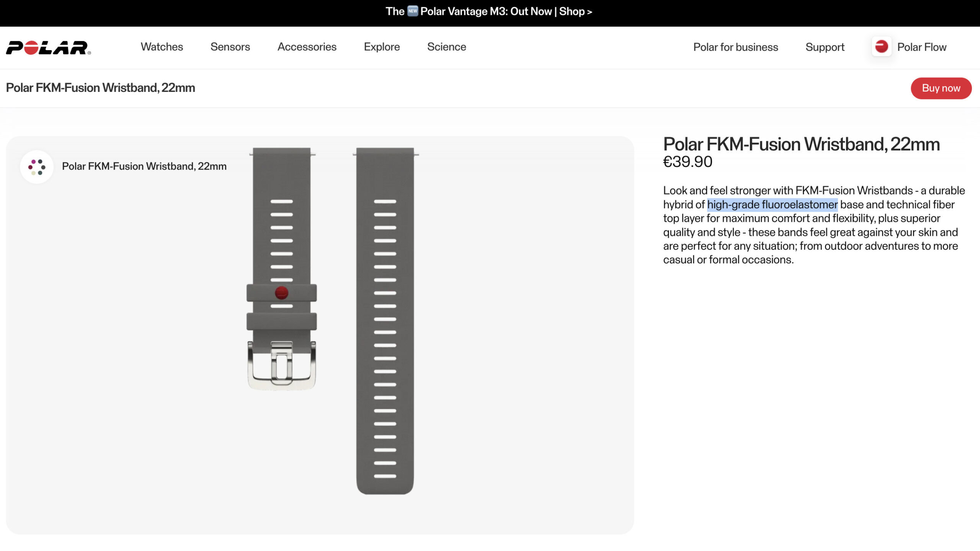The height and width of the screenshot is (551, 980).
Task: Expand the Explore navigation item
Action: tap(382, 47)
